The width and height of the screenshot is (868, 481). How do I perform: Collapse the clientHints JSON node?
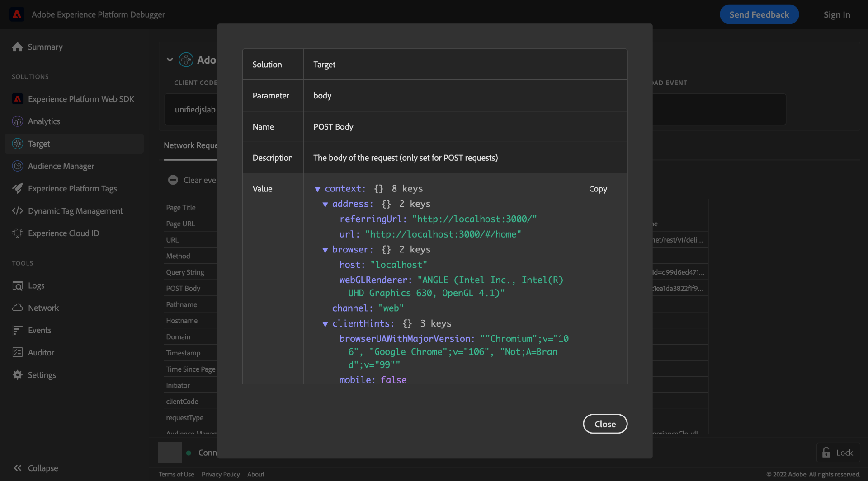[325, 324]
